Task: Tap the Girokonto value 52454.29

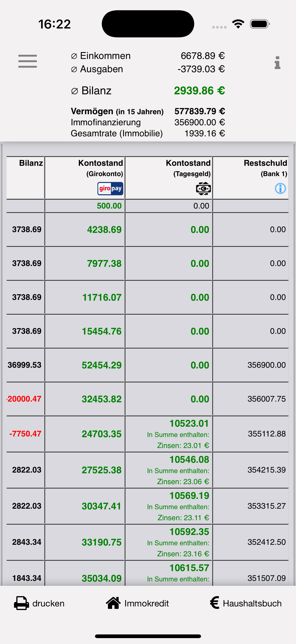Action: click(102, 365)
